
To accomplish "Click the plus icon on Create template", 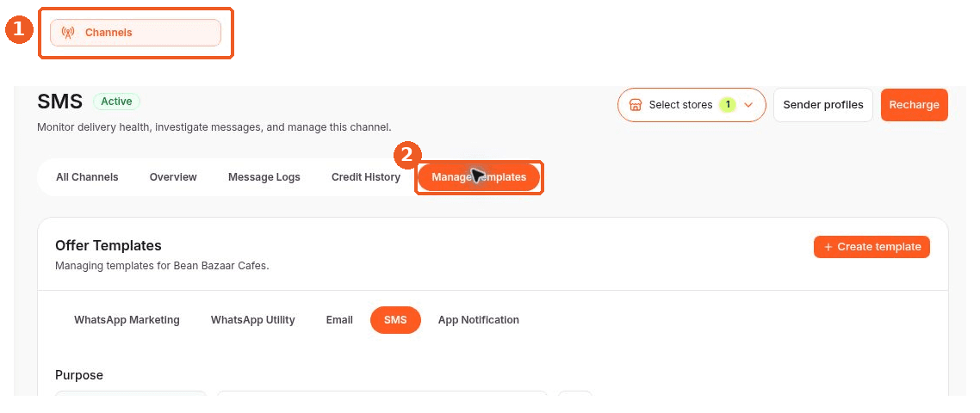I will point(828,247).
